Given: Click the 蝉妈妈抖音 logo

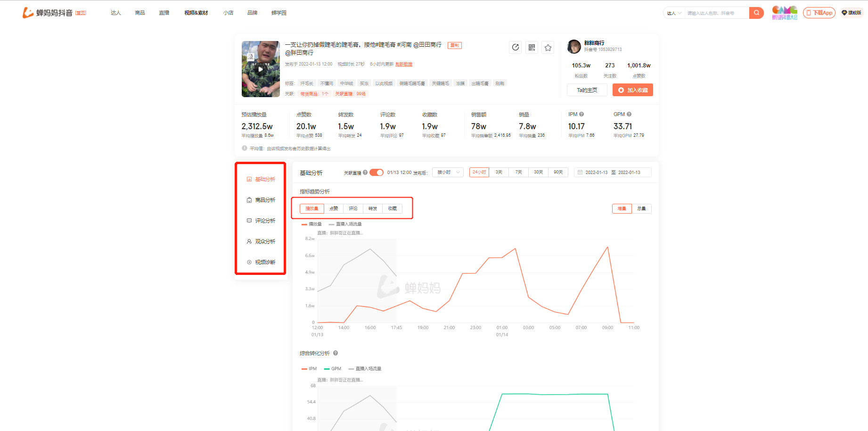Looking at the screenshot, I should click(48, 13).
